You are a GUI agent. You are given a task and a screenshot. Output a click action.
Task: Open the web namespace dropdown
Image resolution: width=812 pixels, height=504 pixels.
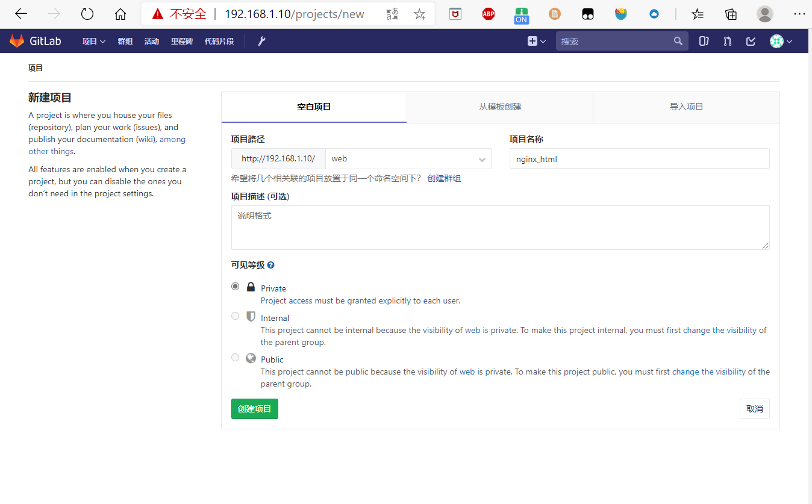pyautogui.click(x=408, y=159)
